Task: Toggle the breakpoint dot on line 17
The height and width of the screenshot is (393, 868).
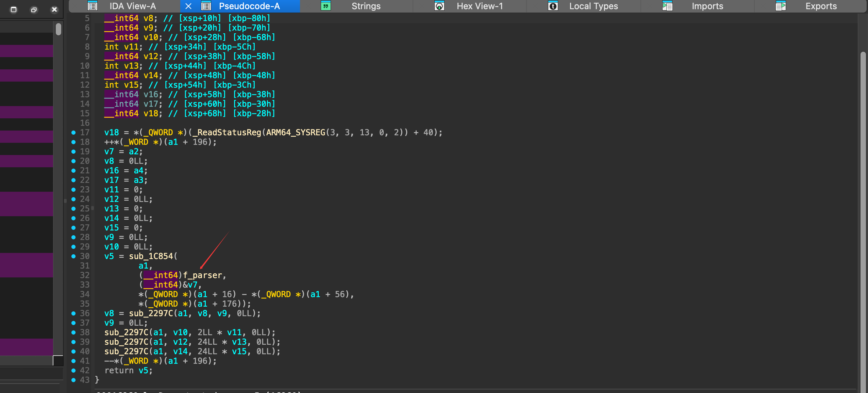Action: point(73,133)
